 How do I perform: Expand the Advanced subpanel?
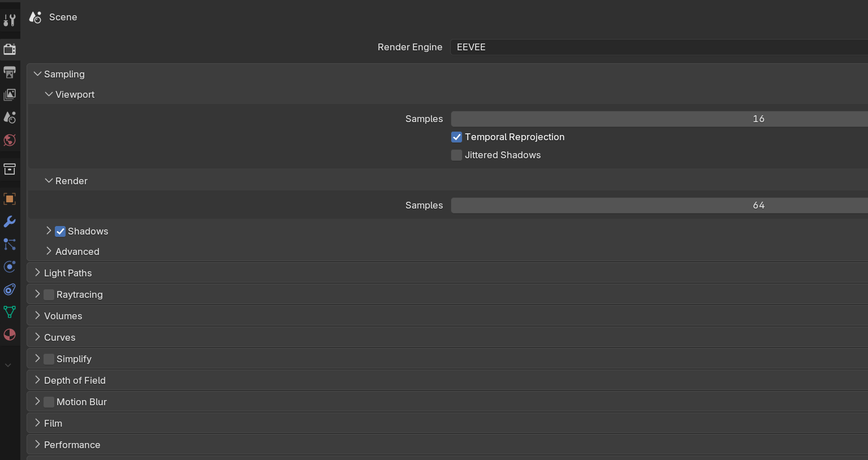[x=49, y=251]
